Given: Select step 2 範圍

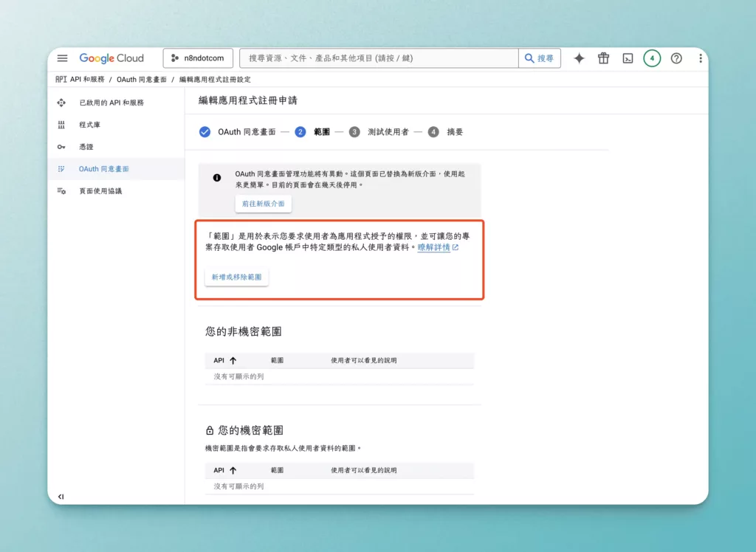Looking at the screenshot, I should [312, 132].
